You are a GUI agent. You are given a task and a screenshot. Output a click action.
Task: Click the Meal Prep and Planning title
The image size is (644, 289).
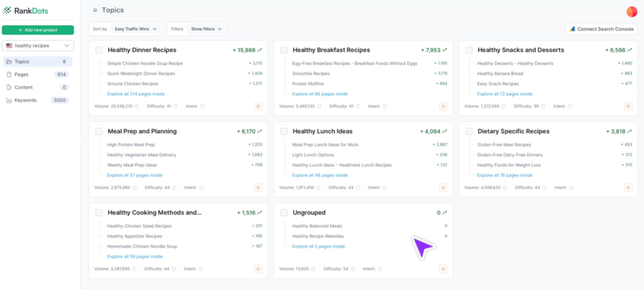point(142,132)
